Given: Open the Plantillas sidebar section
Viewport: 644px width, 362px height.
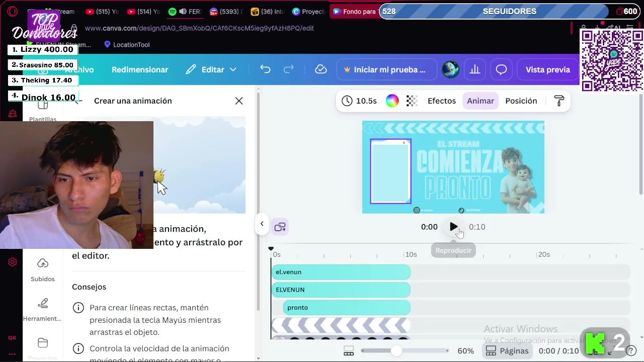Looking at the screenshot, I should tap(43, 111).
